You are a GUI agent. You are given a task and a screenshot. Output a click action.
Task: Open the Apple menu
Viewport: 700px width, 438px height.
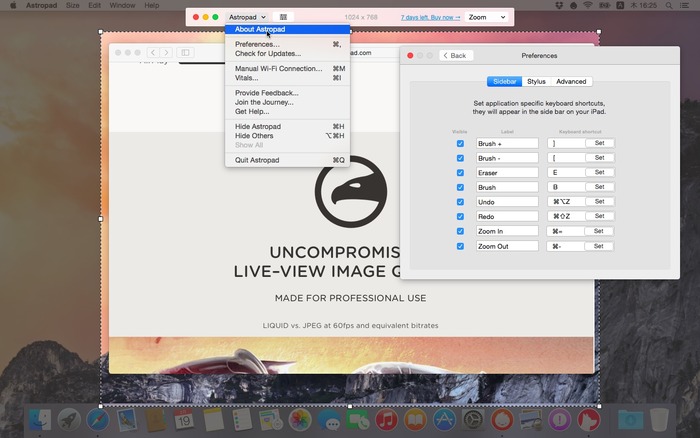[x=13, y=5]
